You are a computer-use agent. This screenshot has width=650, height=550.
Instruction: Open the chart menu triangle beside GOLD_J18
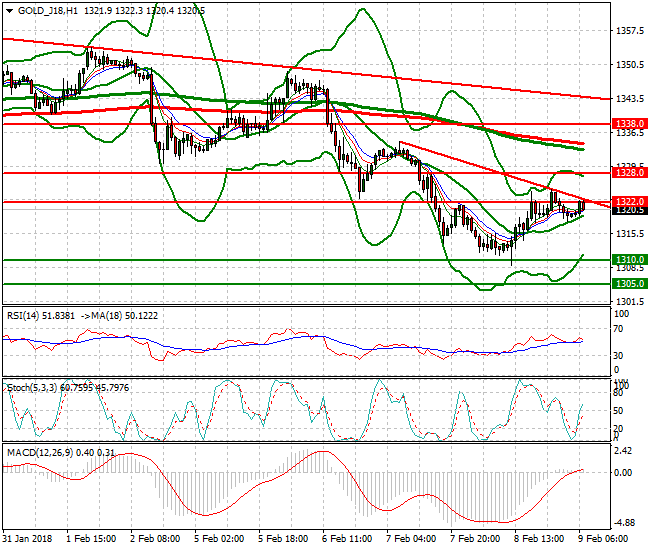9,11
